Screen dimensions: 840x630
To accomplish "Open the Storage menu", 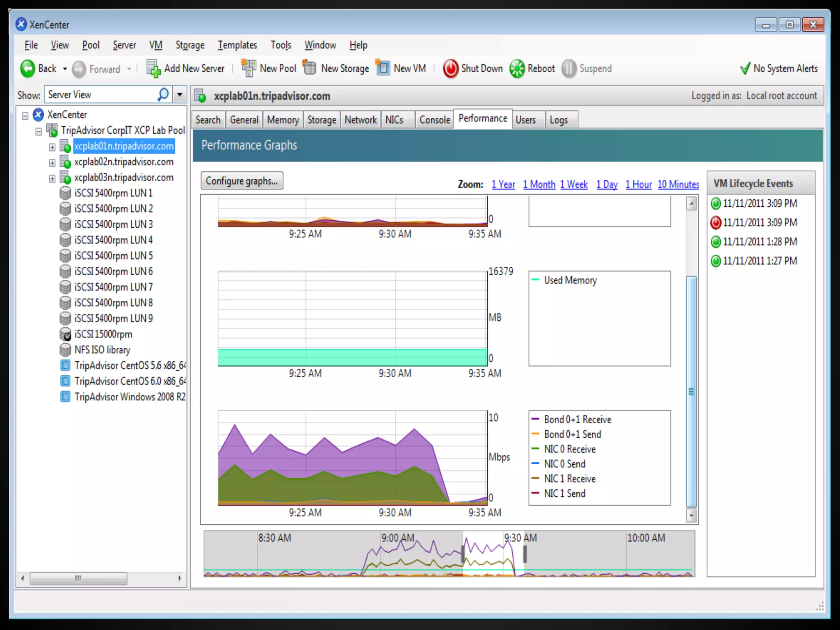I will coord(189,45).
